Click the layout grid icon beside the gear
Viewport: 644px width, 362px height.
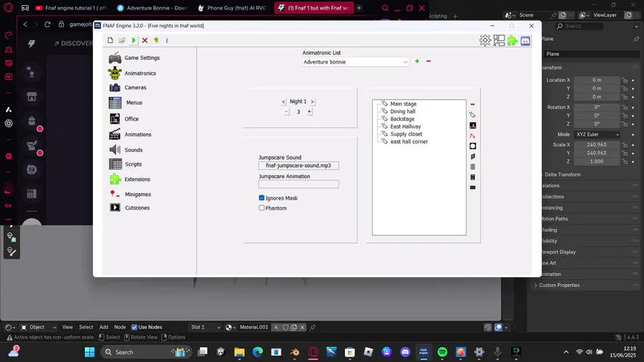click(x=499, y=40)
